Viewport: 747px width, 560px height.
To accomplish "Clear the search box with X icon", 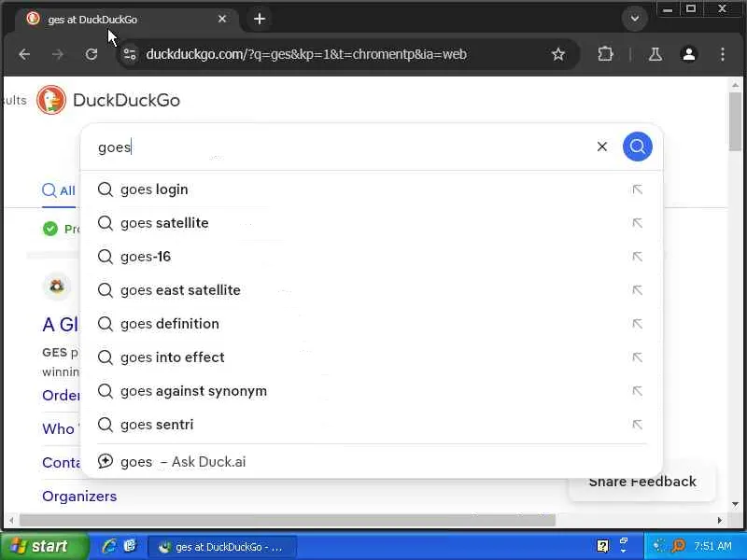I will click(601, 147).
